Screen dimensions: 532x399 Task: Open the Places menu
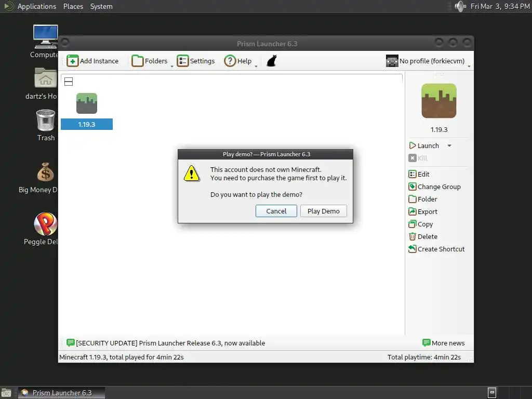point(73,6)
